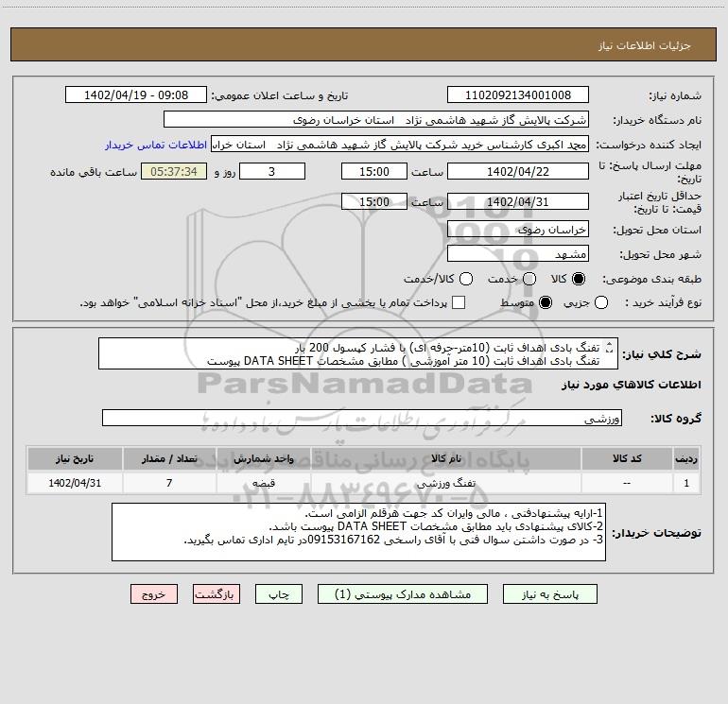Click the جزئیات اطلاعات نیاز header title
This screenshot has width=728, height=704.
pos(645,45)
